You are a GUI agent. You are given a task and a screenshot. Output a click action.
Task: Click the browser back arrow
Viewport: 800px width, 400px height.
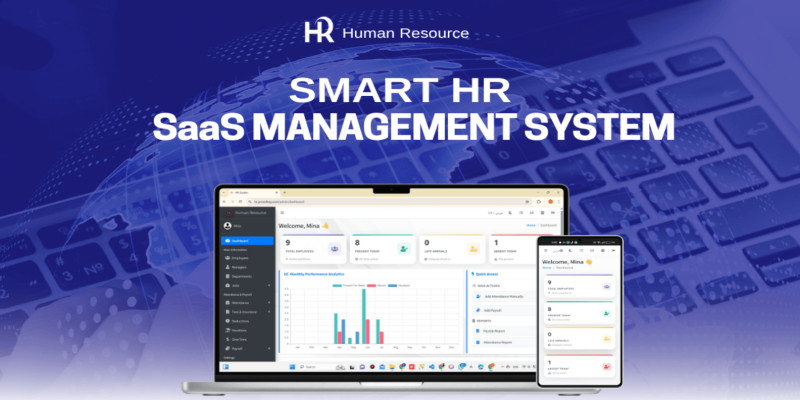click(x=226, y=200)
